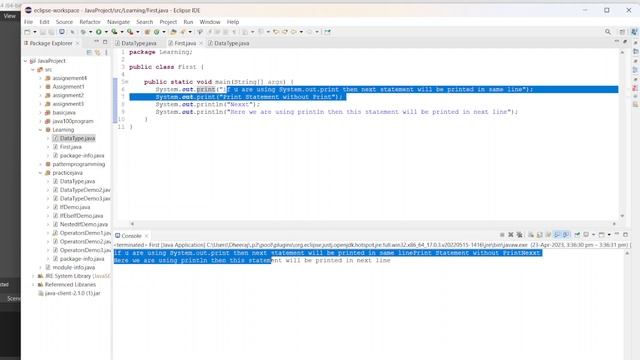Expand Referenced Libraries node
Viewport: 640px width, 360px height.
click(33, 285)
